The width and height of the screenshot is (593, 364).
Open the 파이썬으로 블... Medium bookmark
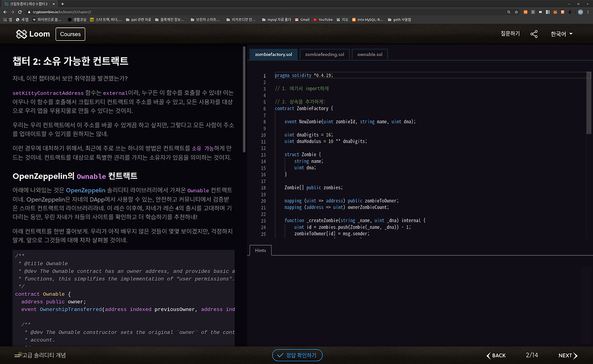[47, 19]
